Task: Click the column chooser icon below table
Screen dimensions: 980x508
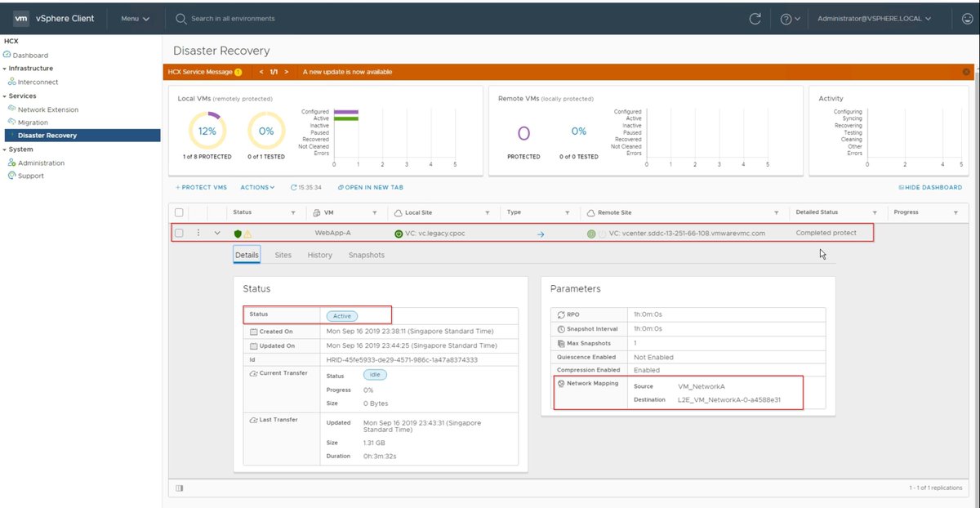Action: [x=180, y=488]
